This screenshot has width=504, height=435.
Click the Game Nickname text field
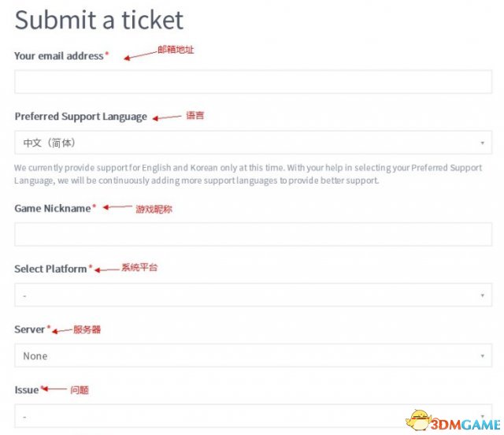[x=254, y=234]
